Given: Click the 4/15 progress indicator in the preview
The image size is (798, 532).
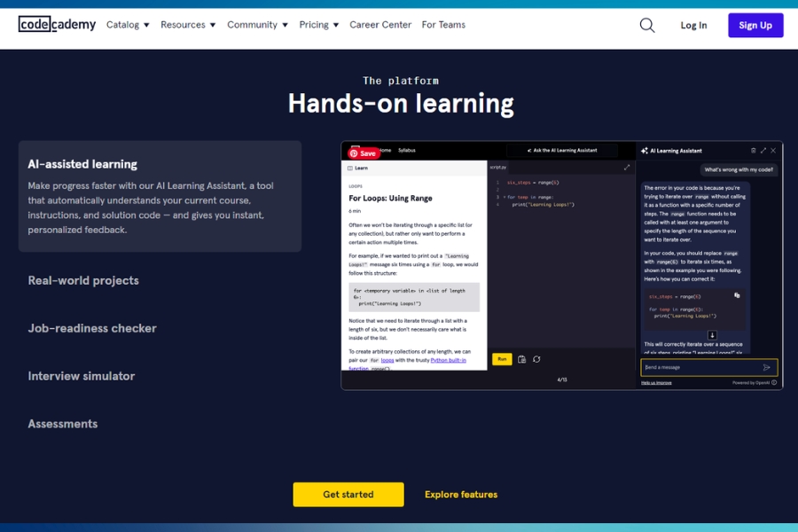Looking at the screenshot, I should point(562,379).
